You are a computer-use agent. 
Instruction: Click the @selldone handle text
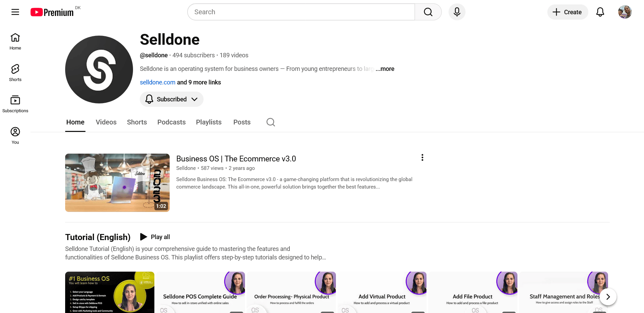pos(154,55)
